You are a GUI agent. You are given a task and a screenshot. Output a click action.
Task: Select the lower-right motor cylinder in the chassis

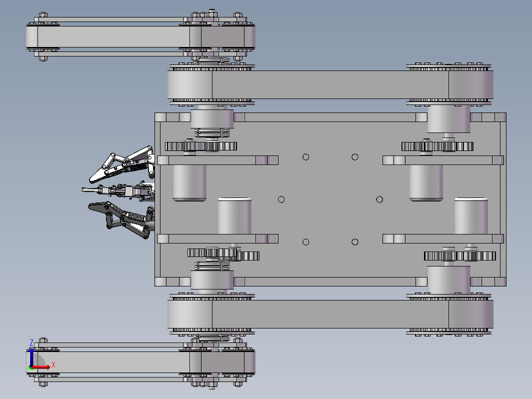click(471, 216)
